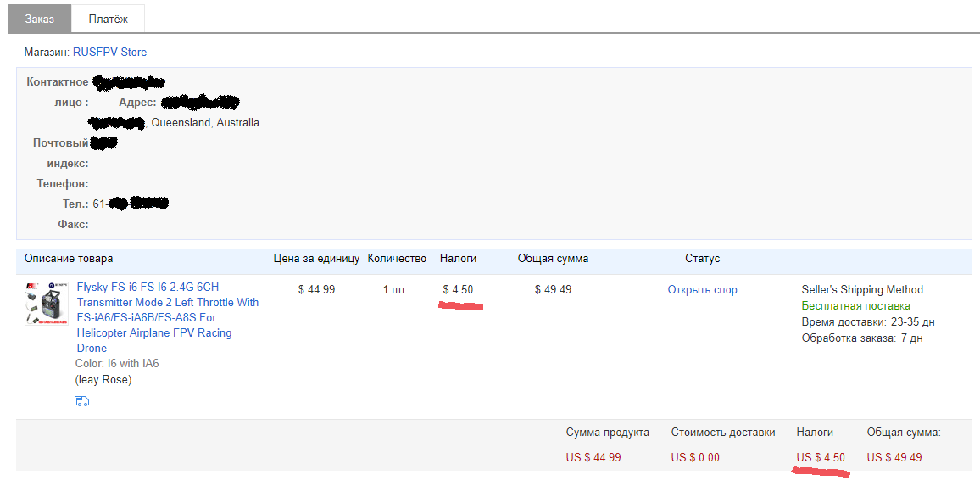Select the Заказ tab
980x486 pixels.
point(39,19)
